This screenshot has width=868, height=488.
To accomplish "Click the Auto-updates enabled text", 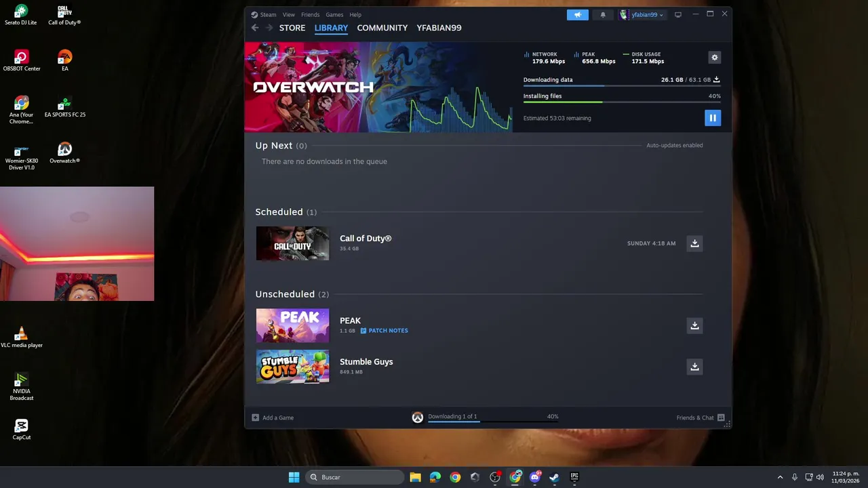I will coord(674,145).
